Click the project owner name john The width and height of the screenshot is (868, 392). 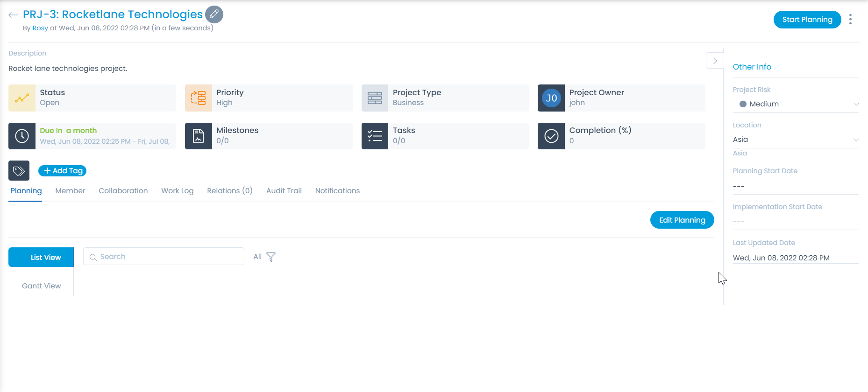(577, 103)
